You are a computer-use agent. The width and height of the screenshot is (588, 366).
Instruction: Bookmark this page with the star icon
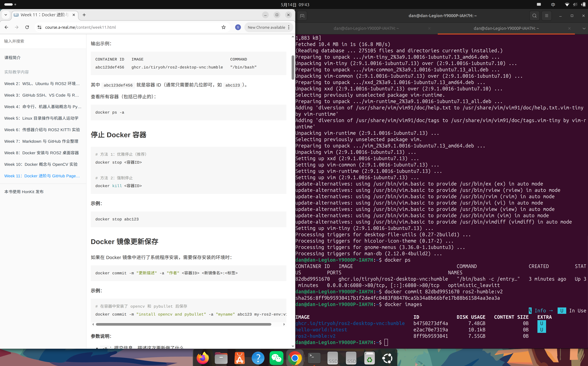[223, 27]
